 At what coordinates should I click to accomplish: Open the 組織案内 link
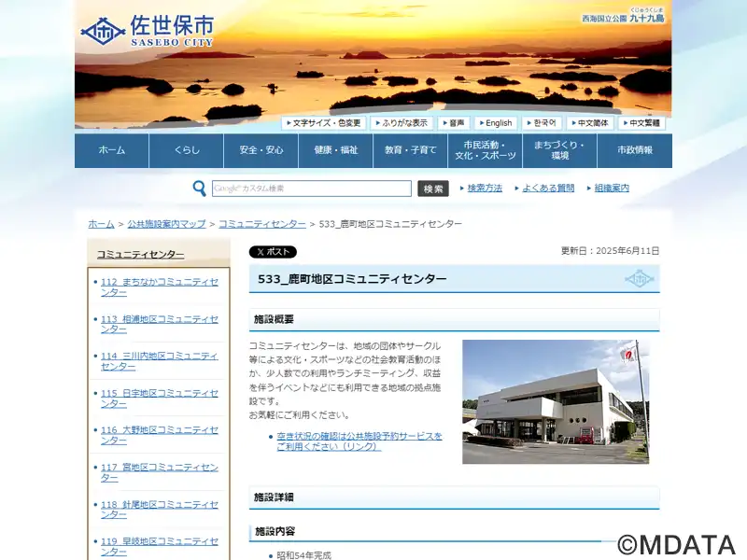click(612, 189)
